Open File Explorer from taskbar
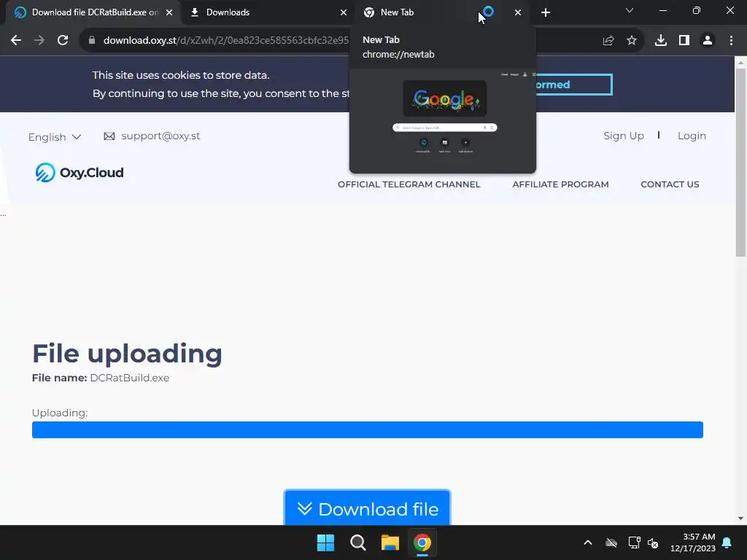Viewport: 747px width, 560px height. click(x=390, y=542)
